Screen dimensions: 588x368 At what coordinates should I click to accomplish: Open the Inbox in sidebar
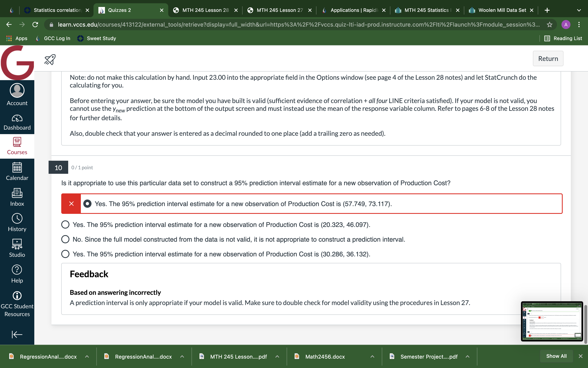click(x=17, y=197)
